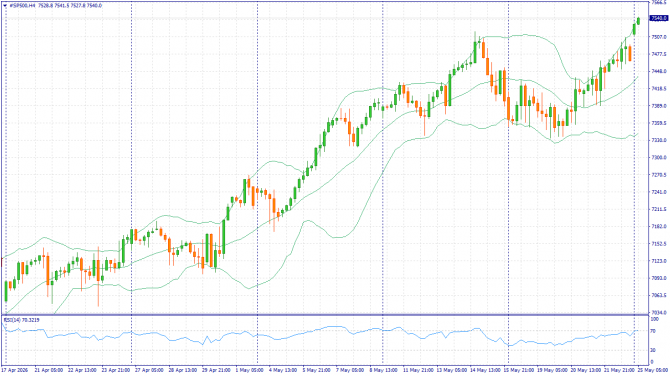Viewport: 670px width, 376px height.
Task: Click the 7389.0 price axis label
Action: pos(658,106)
